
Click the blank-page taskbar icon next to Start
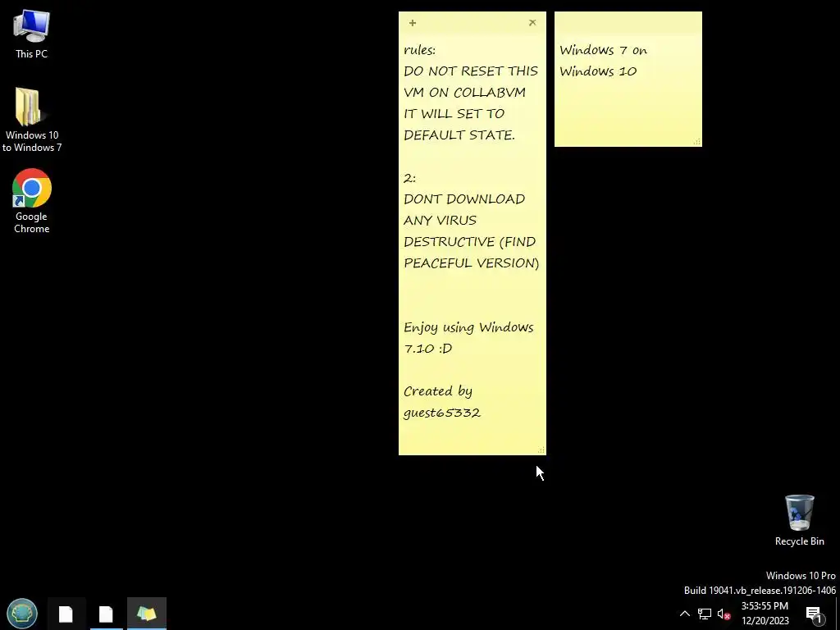(66, 614)
